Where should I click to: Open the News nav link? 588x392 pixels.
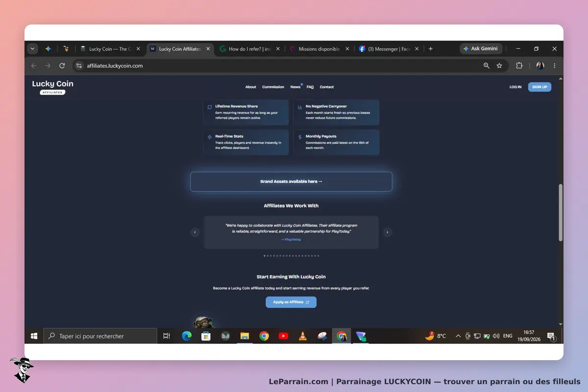(295, 87)
